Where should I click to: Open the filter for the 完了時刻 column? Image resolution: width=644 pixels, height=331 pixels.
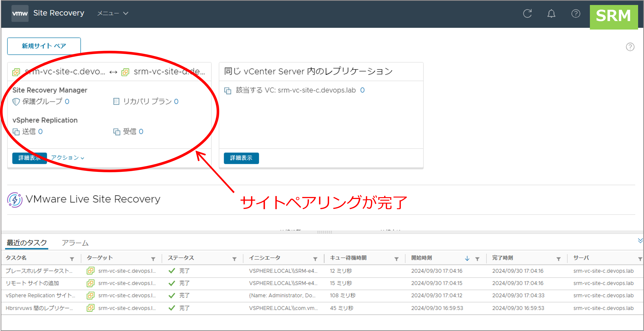(x=558, y=259)
